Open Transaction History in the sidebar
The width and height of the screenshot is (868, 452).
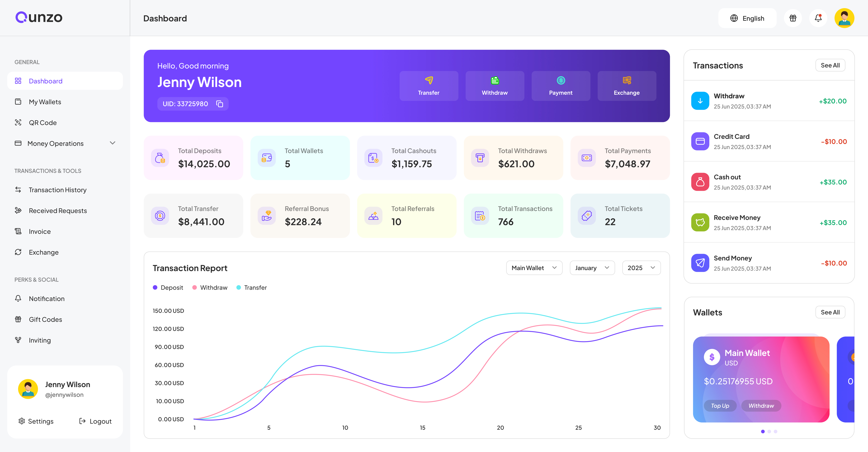pyautogui.click(x=65, y=190)
